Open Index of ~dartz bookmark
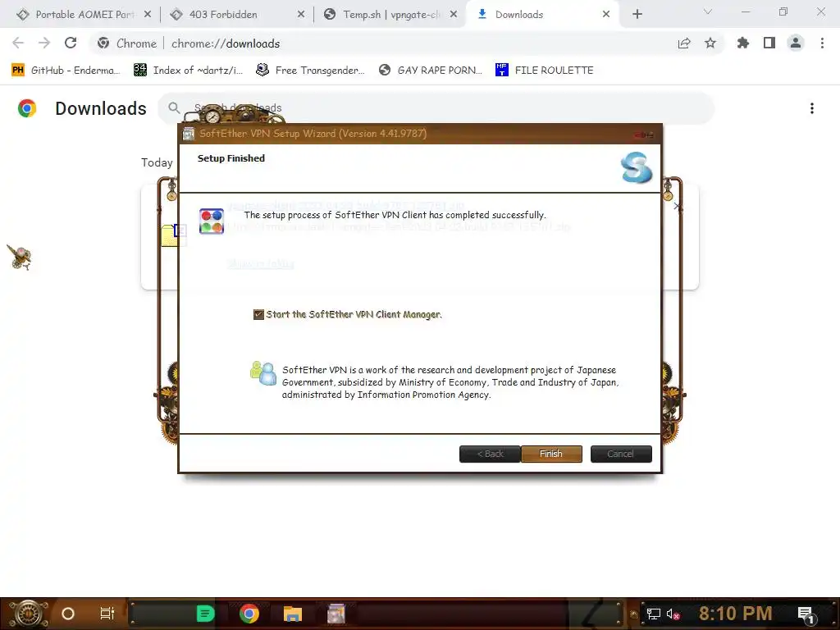 pos(188,71)
